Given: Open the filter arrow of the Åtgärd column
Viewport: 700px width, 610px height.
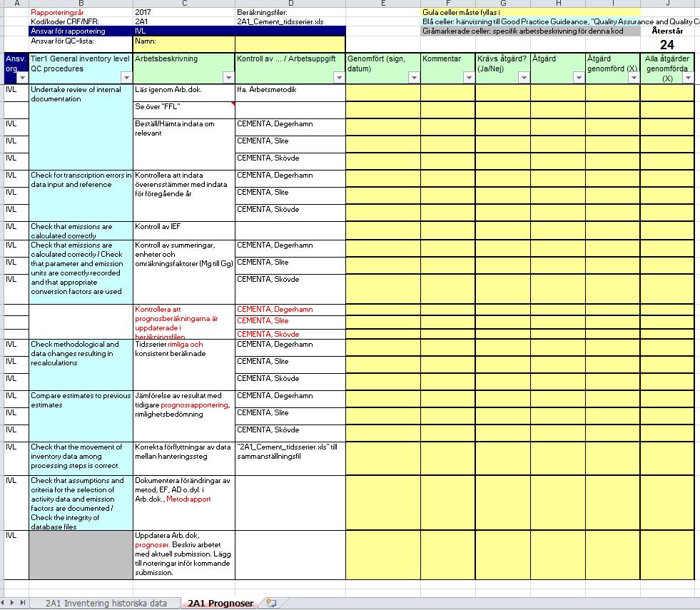Looking at the screenshot, I should tap(579, 78).
